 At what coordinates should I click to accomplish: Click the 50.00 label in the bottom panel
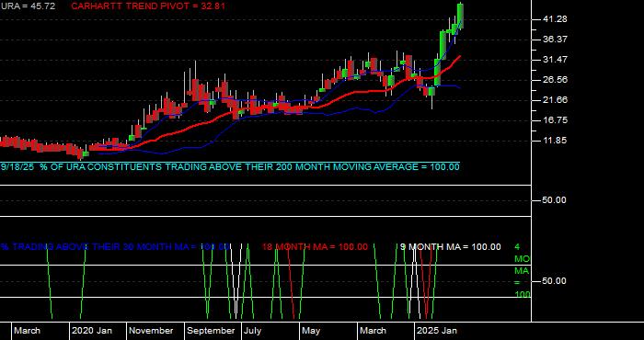coord(555,281)
